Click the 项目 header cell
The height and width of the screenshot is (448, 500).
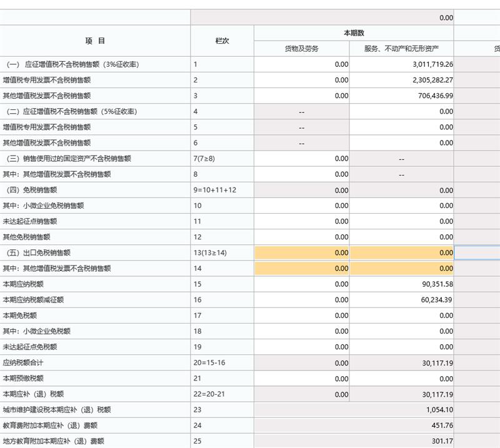[x=95, y=41]
